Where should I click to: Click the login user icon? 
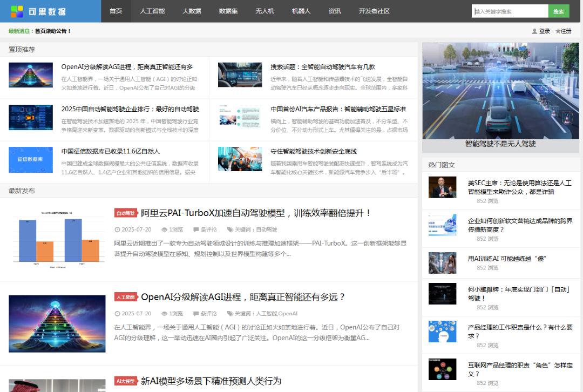(x=534, y=31)
